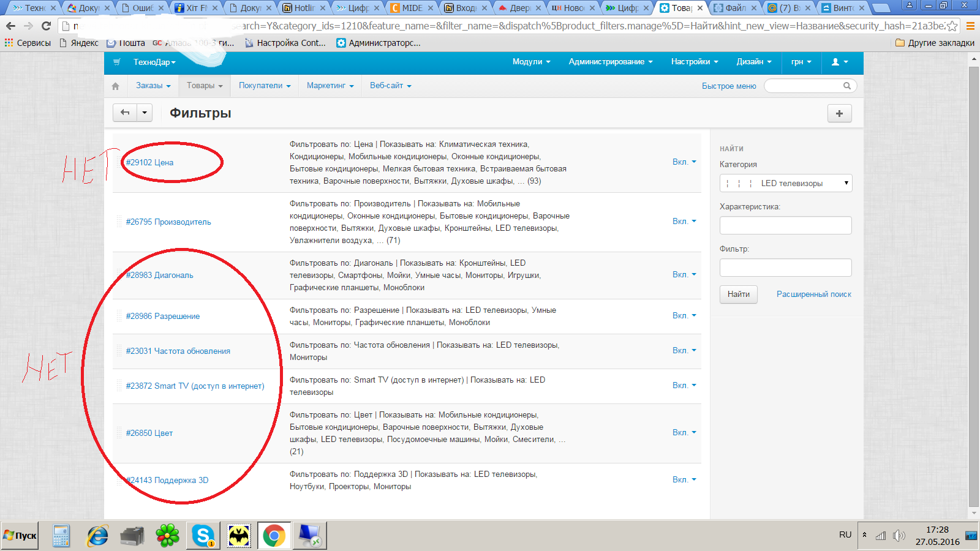Change Вкл. status for Диагональ filter
Image resolution: width=980 pixels, height=551 pixels.
(x=684, y=275)
